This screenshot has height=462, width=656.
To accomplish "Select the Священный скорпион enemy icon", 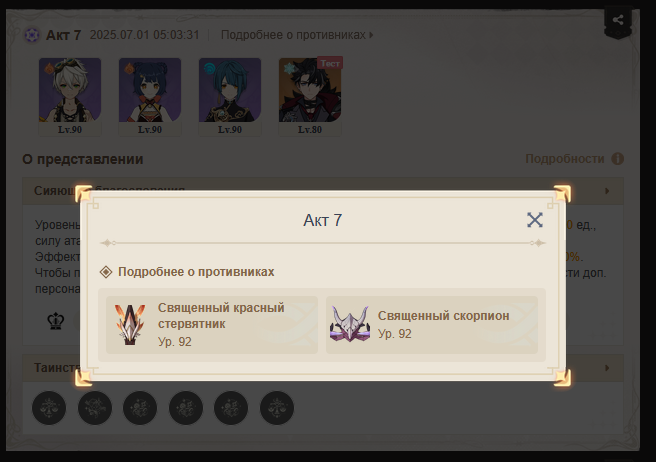I will coord(350,325).
